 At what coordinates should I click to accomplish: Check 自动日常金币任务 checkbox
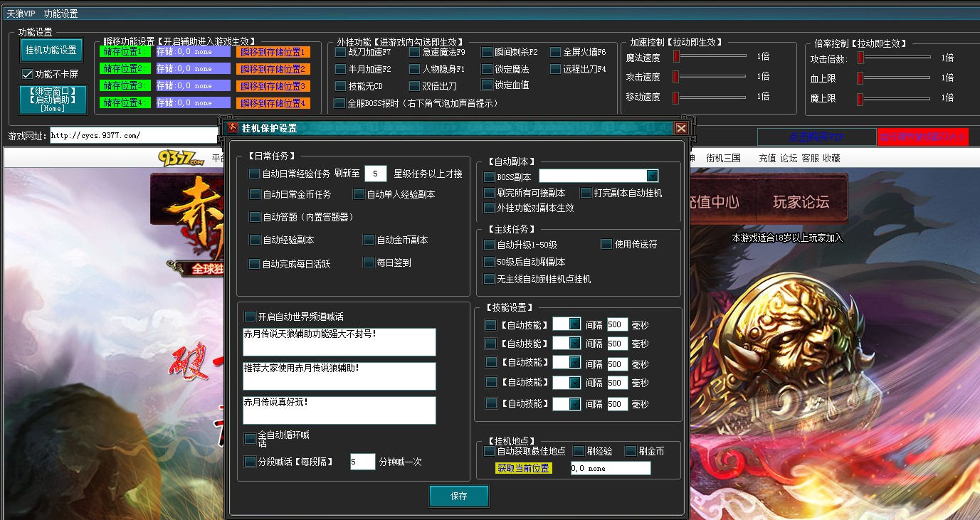point(254,194)
